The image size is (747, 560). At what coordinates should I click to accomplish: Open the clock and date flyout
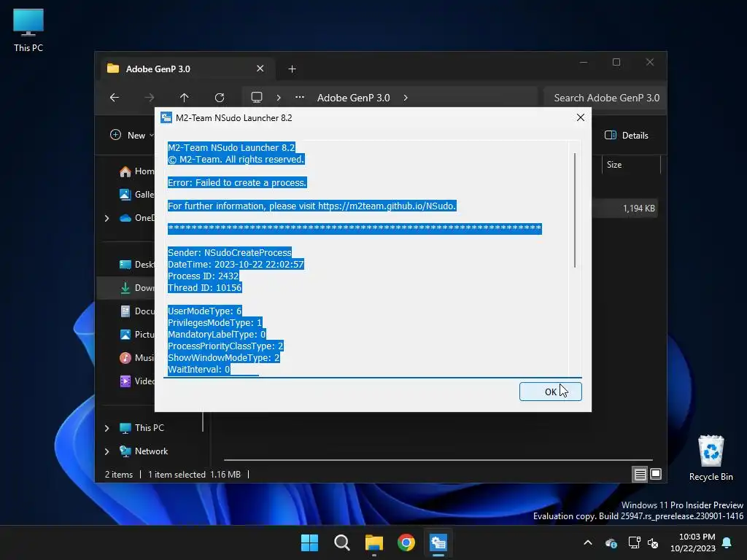pyautogui.click(x=693, y=542)
